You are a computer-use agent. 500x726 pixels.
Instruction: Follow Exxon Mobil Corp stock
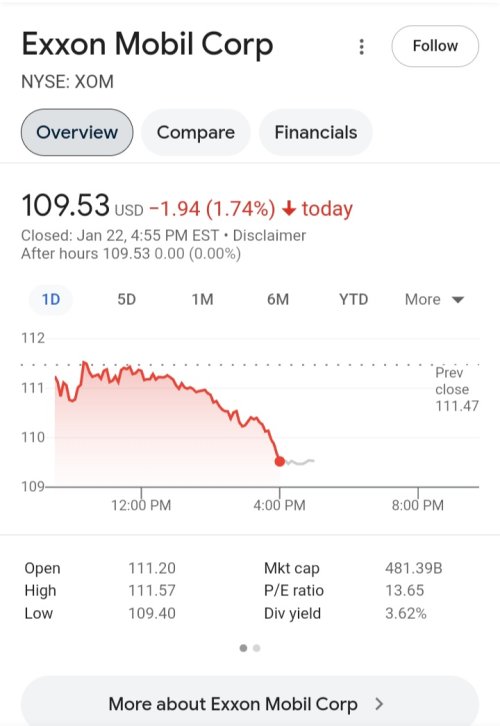coord(435,46)
